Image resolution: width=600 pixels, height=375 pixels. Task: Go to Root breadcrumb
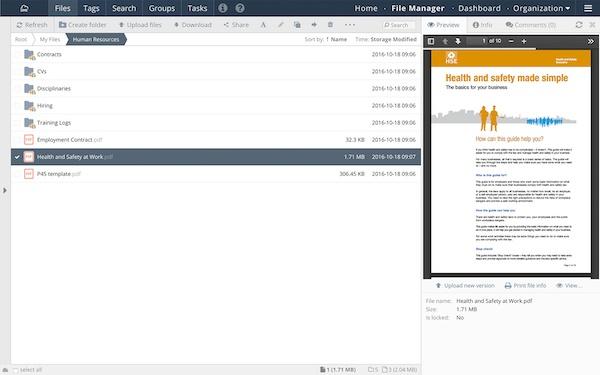pos(21,39)
